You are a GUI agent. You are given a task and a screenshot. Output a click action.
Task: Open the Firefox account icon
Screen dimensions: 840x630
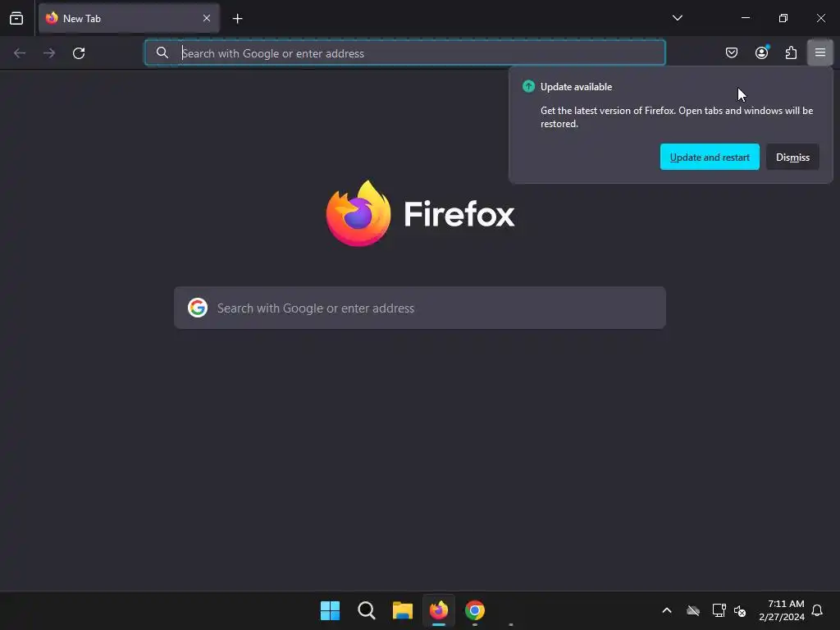coord(761,52)
